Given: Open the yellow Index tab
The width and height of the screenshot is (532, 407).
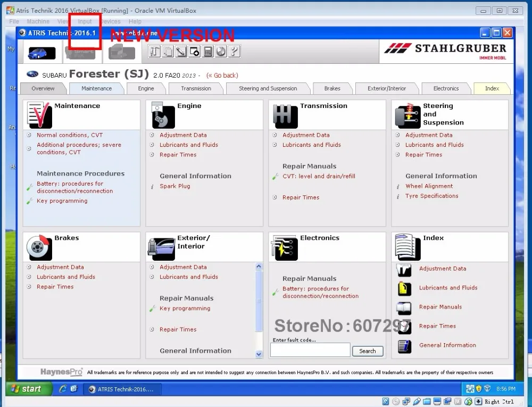Looking at the screenshot, I should coord(492,88).
